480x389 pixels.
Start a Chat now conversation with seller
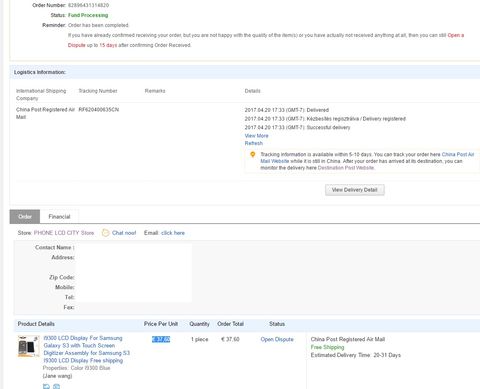[x=124, y=233]
